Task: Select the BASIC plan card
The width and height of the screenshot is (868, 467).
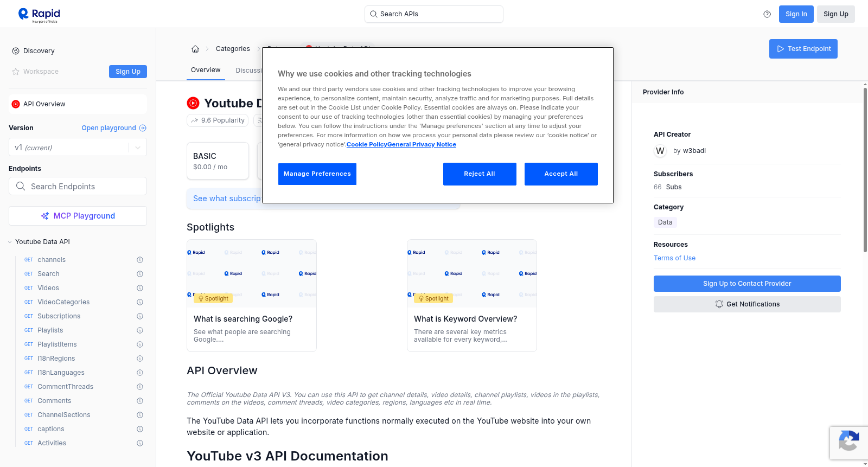Action: (218, 161)
